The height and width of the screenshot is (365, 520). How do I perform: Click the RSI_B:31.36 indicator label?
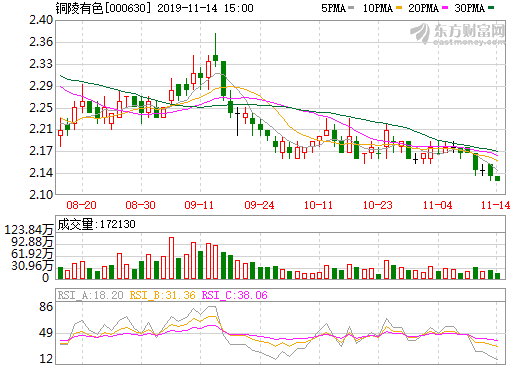162,295
